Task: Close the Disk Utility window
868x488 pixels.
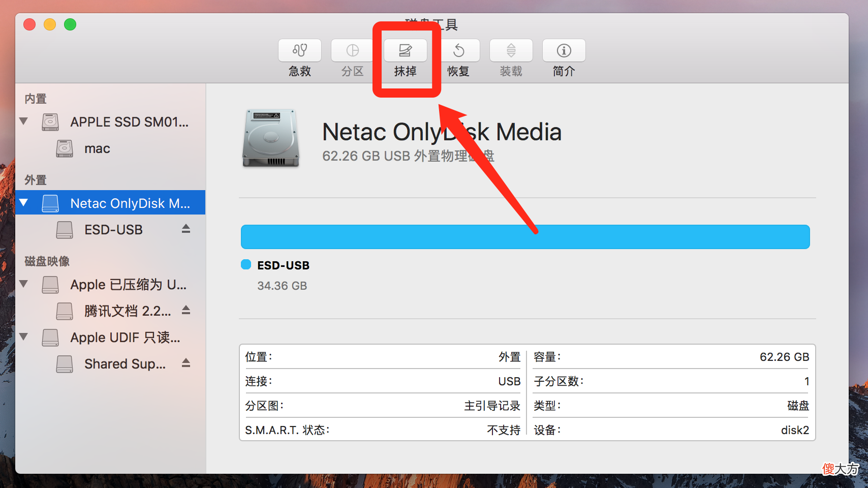Action: click(29, 24)
